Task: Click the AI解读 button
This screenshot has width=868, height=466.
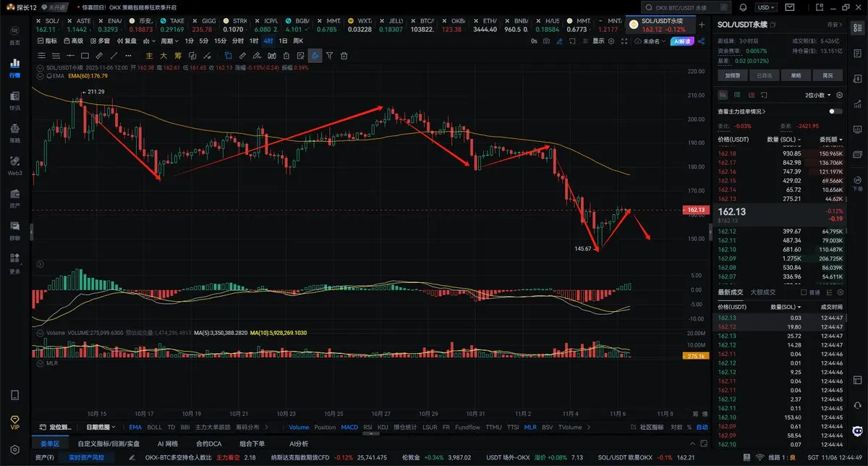Action: click(682, 41)
